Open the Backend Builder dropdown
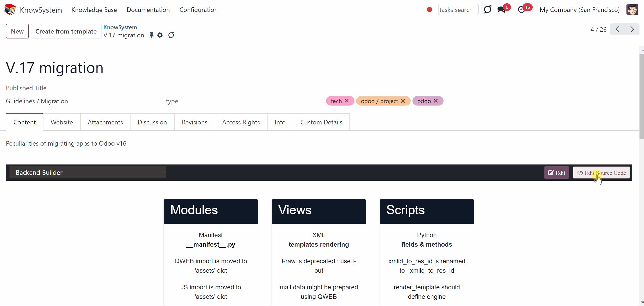 pyautogui.click(x=88, y=172)
